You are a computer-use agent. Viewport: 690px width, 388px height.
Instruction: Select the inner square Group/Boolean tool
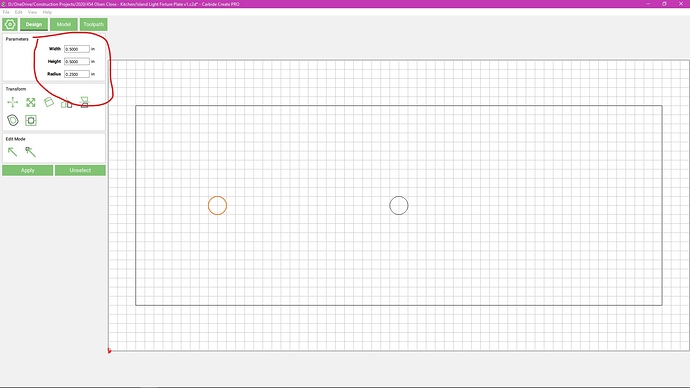coord(31,120)
